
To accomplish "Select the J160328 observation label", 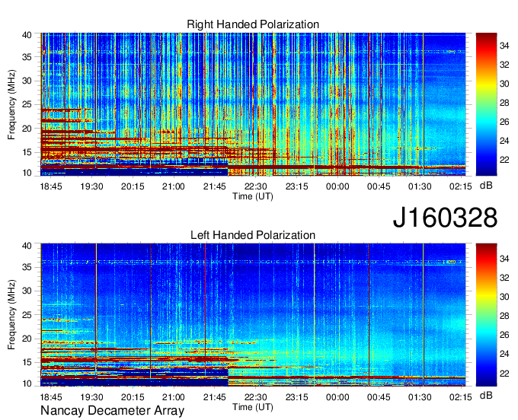I will (x=445, y=218).
